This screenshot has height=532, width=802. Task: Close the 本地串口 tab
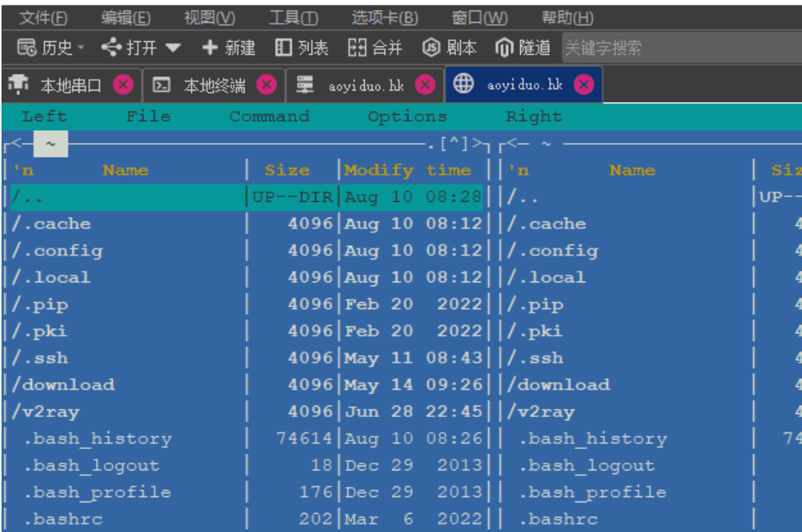(x=123, y=85)
